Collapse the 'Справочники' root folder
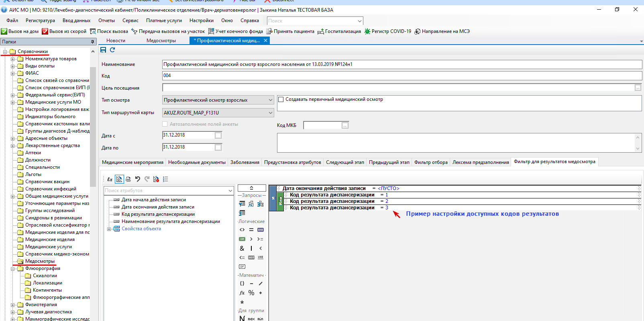This screenshot has height=321, width=644. [5, 51]
